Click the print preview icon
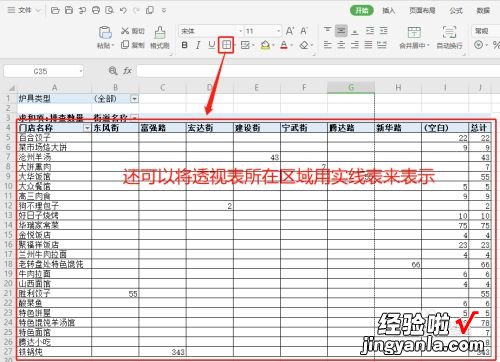This screenshot has height=362, width=500. coord(109,10)
